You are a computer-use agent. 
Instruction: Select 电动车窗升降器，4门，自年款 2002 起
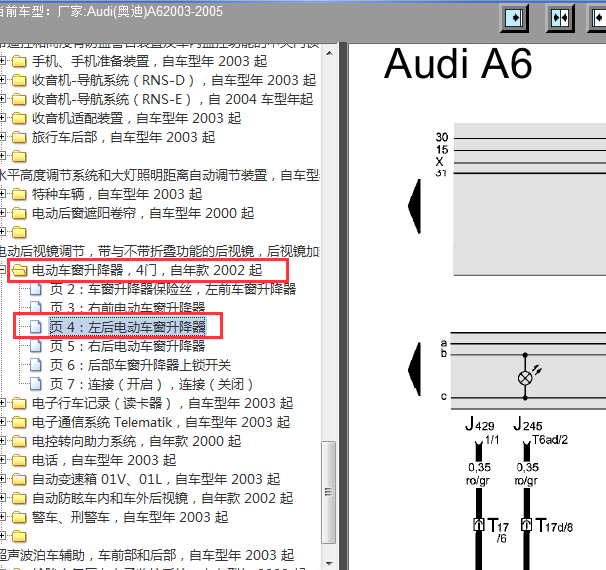point(147,270)
